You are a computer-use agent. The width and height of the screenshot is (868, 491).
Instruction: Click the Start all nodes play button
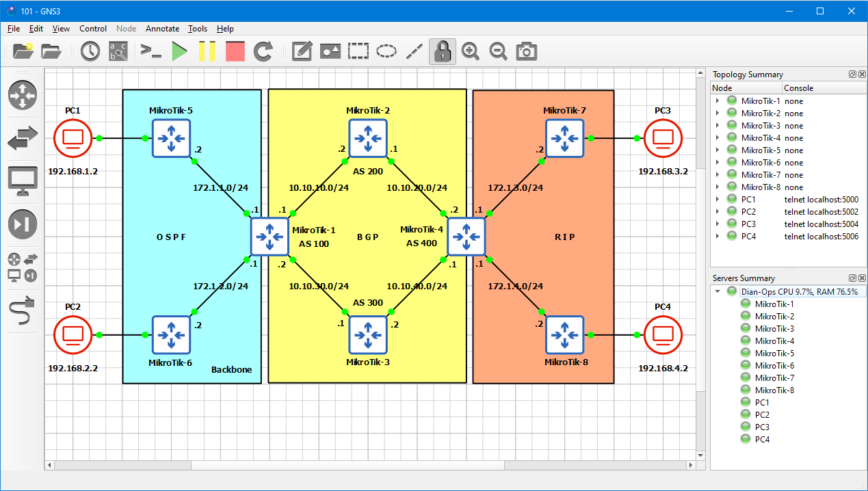[x=179, y=51]
